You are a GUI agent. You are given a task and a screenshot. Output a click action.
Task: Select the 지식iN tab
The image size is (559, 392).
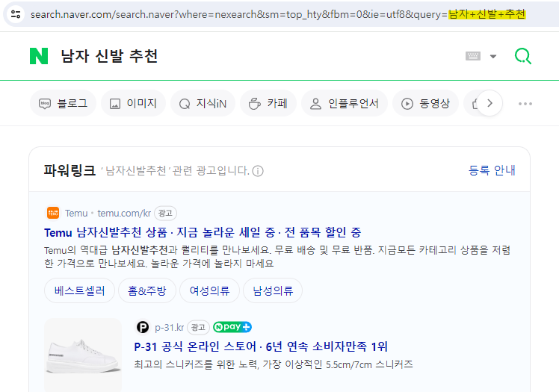click(203, 104)
